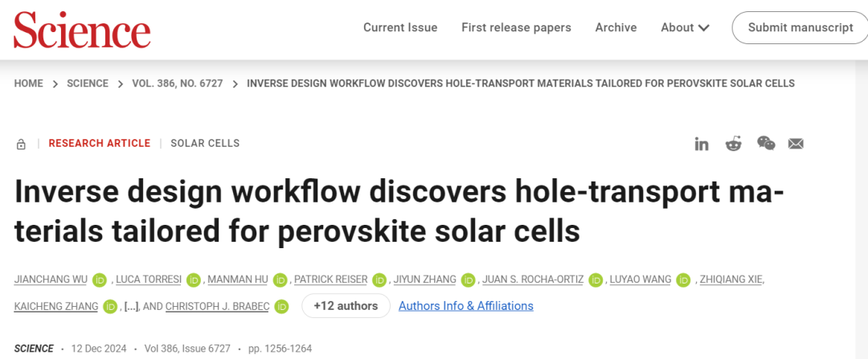Click the italic SCIENCE journal name
This screenshot has height=359, width=868.
[34, 349]
